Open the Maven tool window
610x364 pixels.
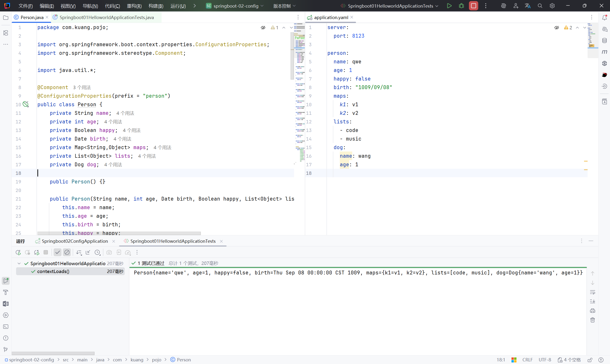[x=604, y=52]
